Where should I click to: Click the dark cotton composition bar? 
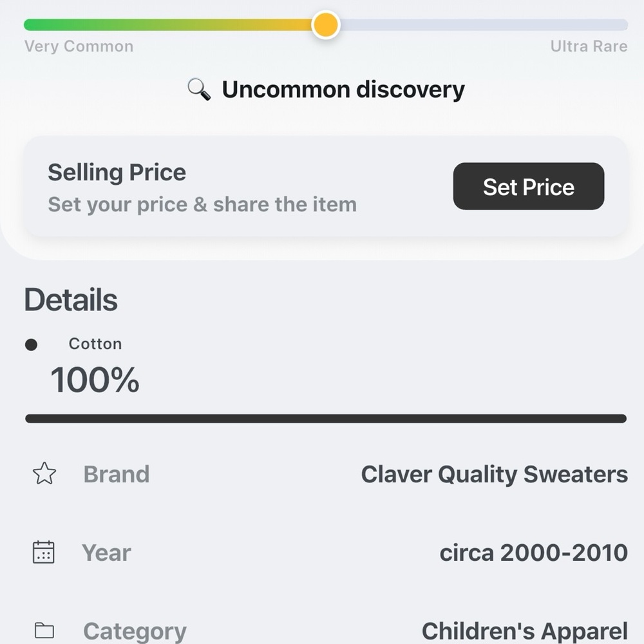tap(325, 419)
